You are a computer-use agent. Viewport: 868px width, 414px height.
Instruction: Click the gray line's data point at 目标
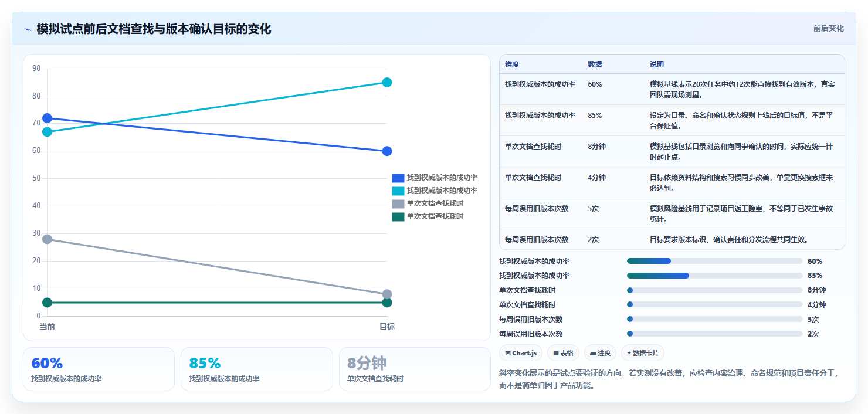387,294
